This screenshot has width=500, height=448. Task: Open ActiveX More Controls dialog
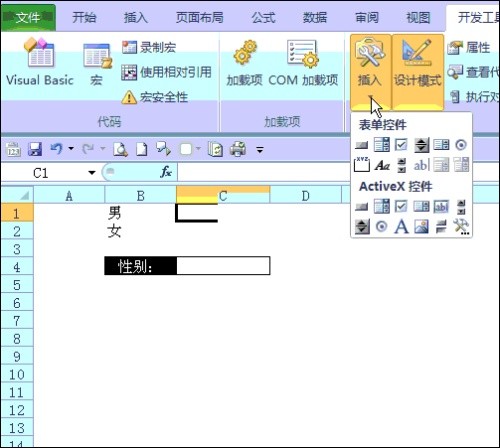coord(461,227)
